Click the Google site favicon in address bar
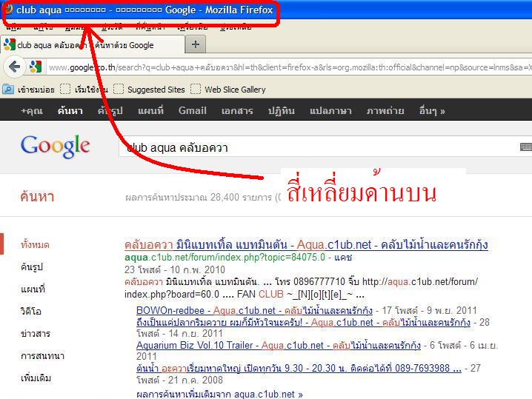Image resolution: width=532 pixels, height=399 pixels. point(36,67)
